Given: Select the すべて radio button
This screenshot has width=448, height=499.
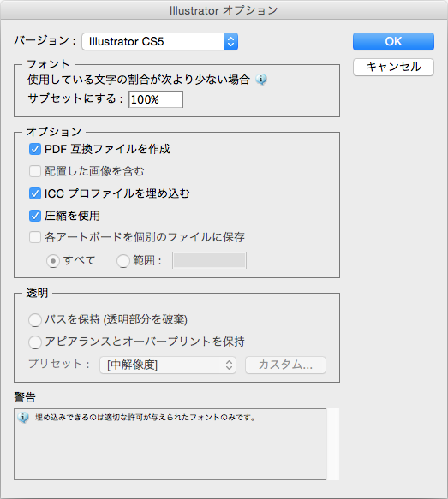Looking at the screenshot, I should tap(53, 261).
